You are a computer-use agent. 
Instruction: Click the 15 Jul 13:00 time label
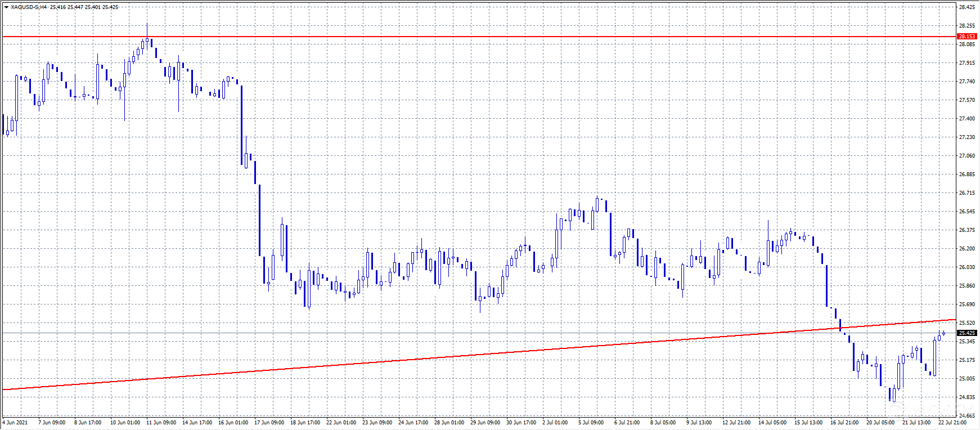[808, 423]
